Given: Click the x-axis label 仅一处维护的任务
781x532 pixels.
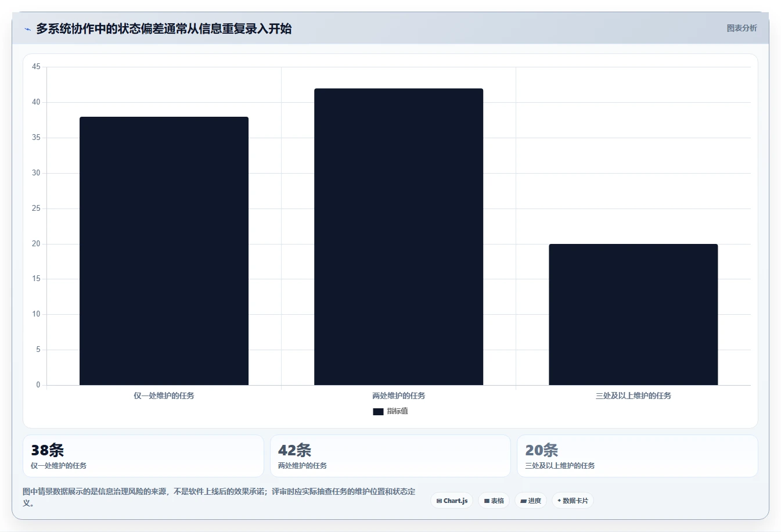Looking at the screenshot, I should pos(164,396).
